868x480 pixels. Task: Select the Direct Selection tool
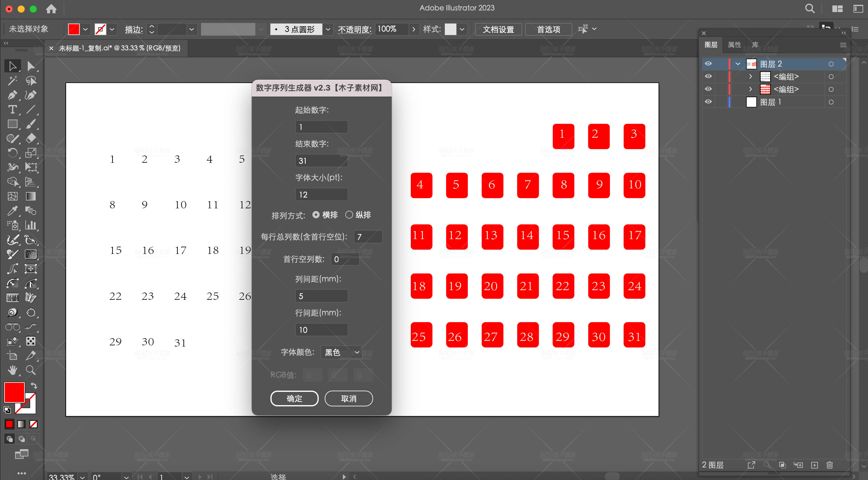click(31, 66)
